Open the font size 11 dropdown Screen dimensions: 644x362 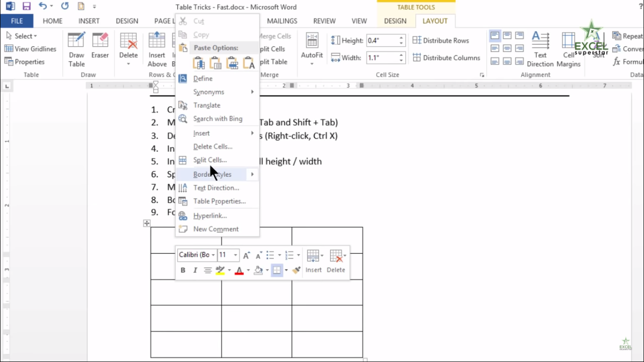236,255
